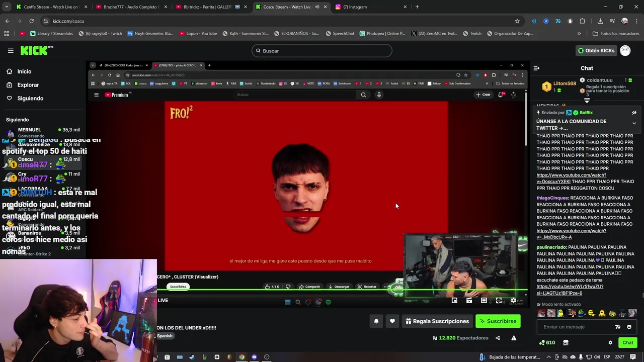The width and height of the screenshot is (644, 362).
Task: Toggle theater mode on Kick player
Action: (x=484, y=301)
